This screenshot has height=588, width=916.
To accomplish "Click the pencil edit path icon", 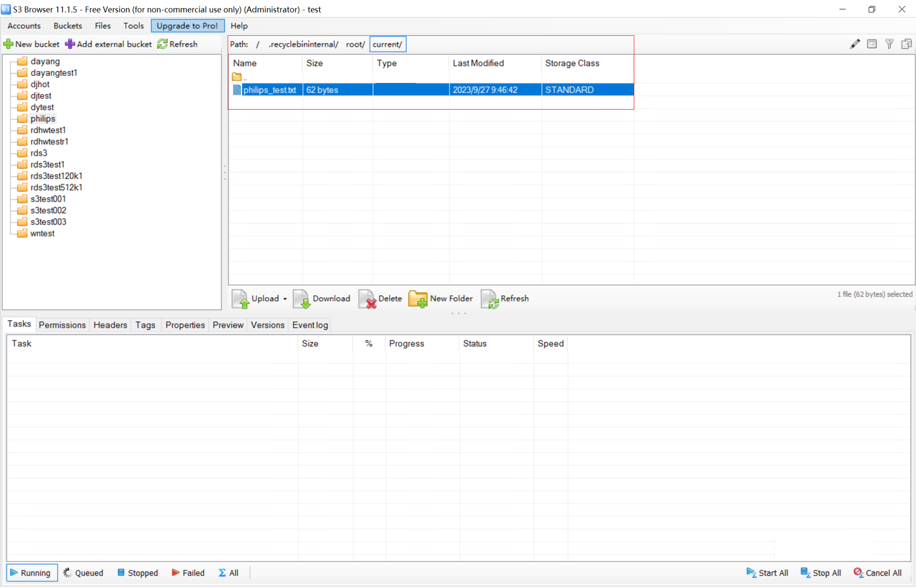I will click(854, 44).
